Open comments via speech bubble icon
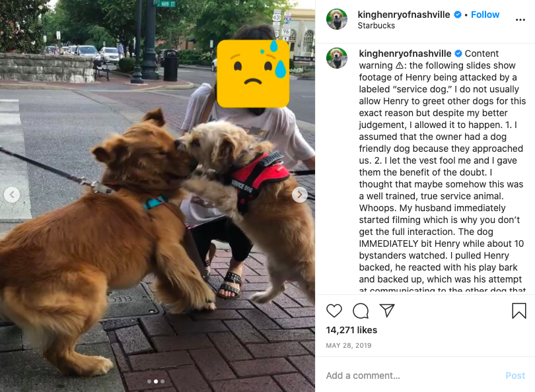 point(361,311)
